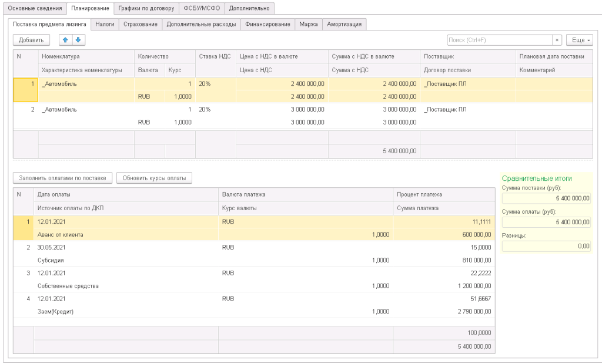
Task: Click the move row down arrow icon
Action: [78, 40]
